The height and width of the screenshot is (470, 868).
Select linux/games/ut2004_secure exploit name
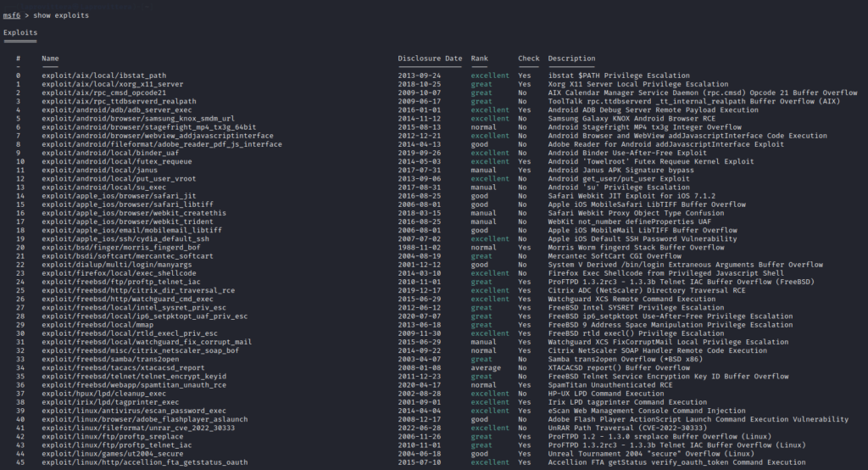pyautogui.click(x=113, y=453)
